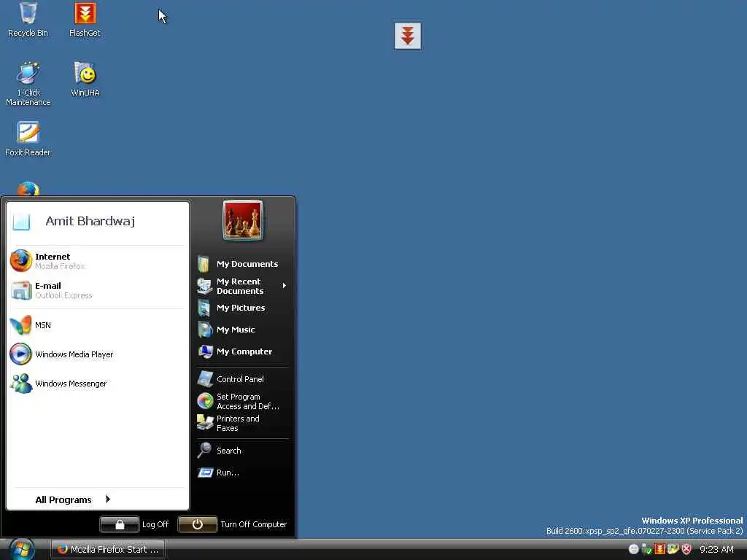Click the Printers and Faxes icon
Viewport: 747px width, 560px height.
point(205,423)
